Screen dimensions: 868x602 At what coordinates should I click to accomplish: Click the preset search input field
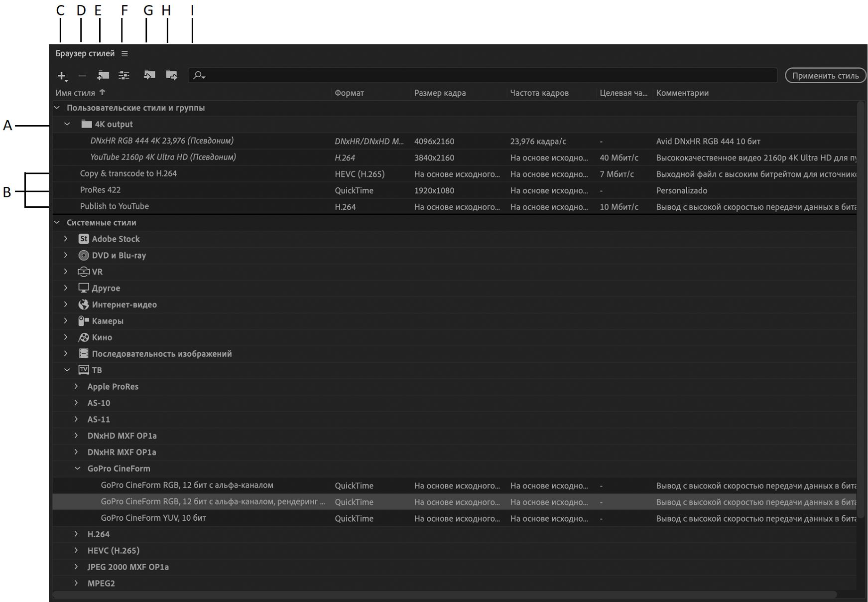click(x=483, y=75)
